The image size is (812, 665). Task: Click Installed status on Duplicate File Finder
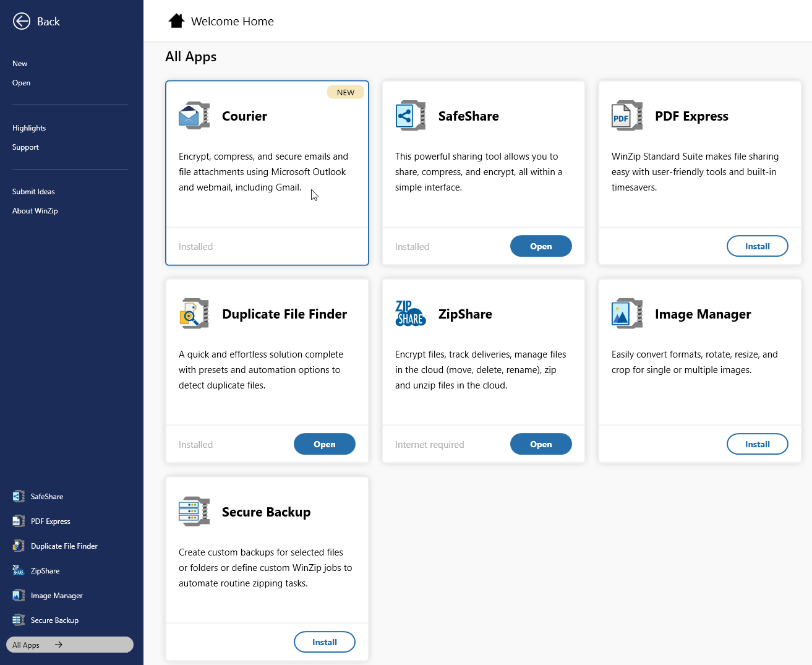coord(195,445)
